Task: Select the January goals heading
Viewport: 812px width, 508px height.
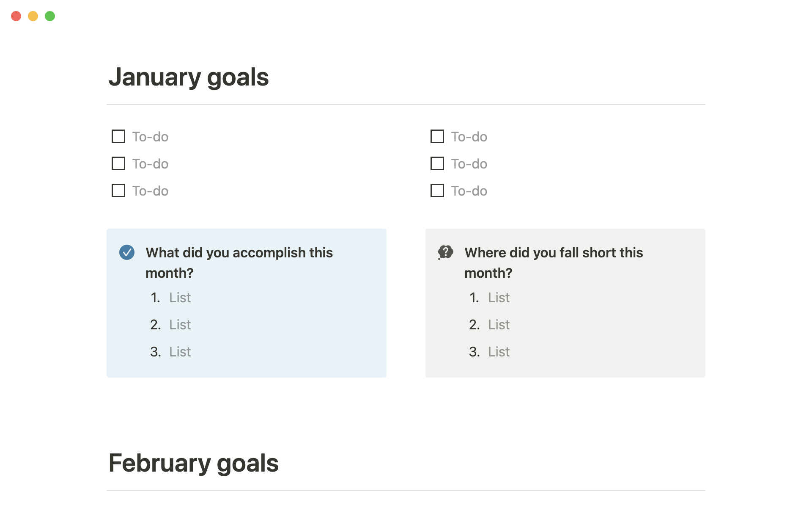Action: pyautogui.click(x=189, y=77)
